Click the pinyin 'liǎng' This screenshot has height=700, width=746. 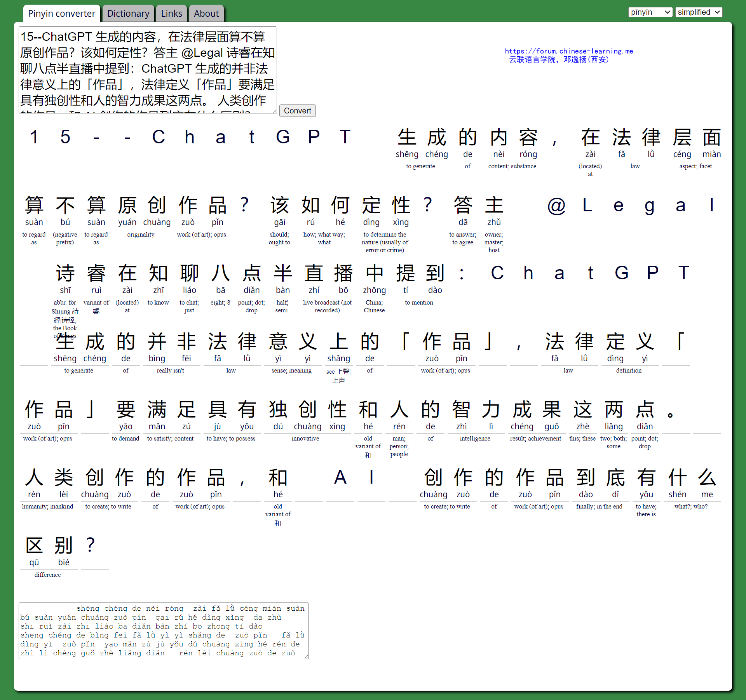[x=614, y=427]
